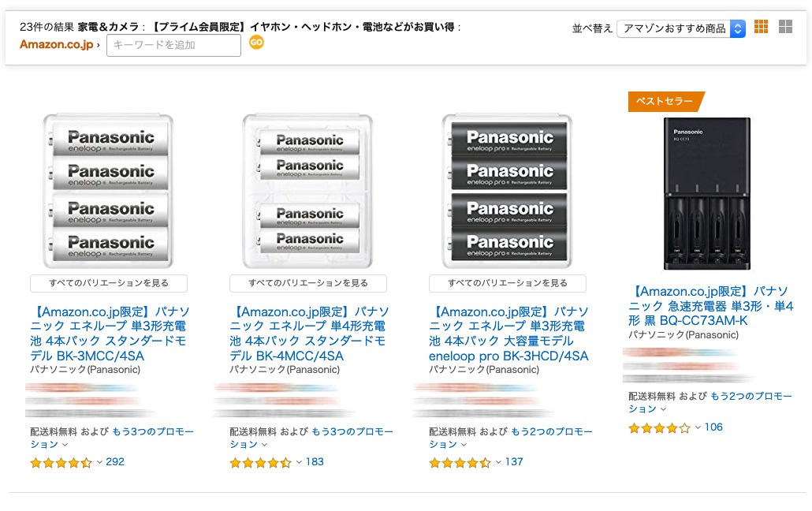Viewport: 812px width, 511px height.
Task: Open the Amazon.co.jp breadcrumb link
Action: [x=58, y=44]
